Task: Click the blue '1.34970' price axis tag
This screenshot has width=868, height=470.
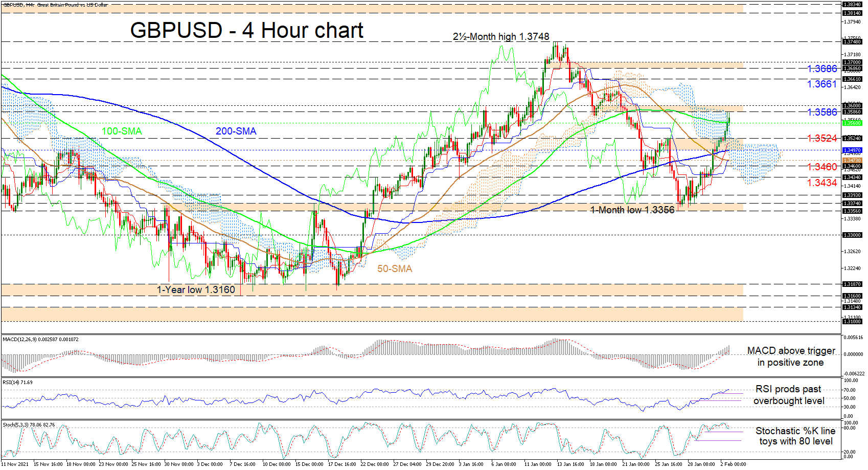Action: click(852, 150)
